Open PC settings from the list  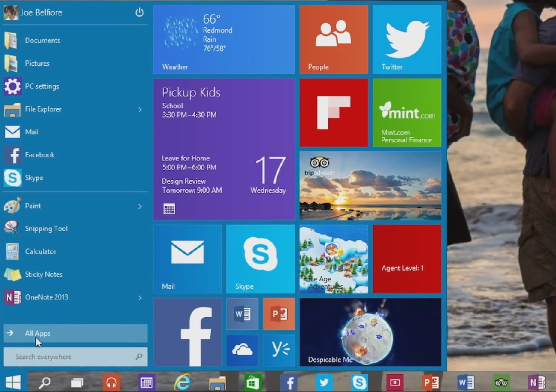tap(41, 86)
